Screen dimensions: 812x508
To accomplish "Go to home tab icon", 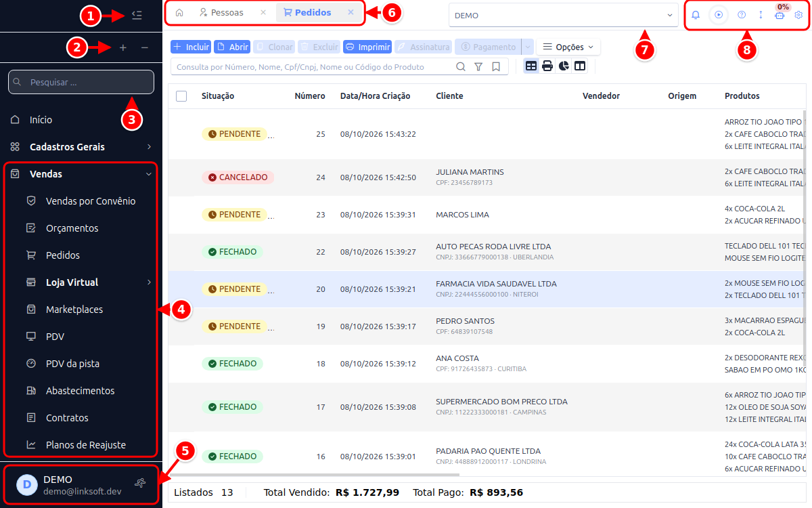I will (x=179, y=13).
